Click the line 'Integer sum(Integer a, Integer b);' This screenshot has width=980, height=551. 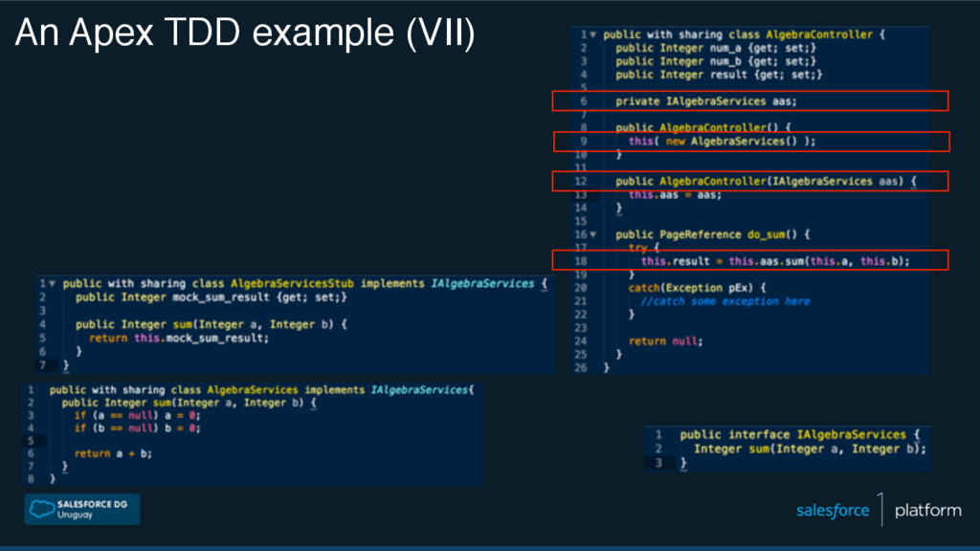[x=810, y=449]
